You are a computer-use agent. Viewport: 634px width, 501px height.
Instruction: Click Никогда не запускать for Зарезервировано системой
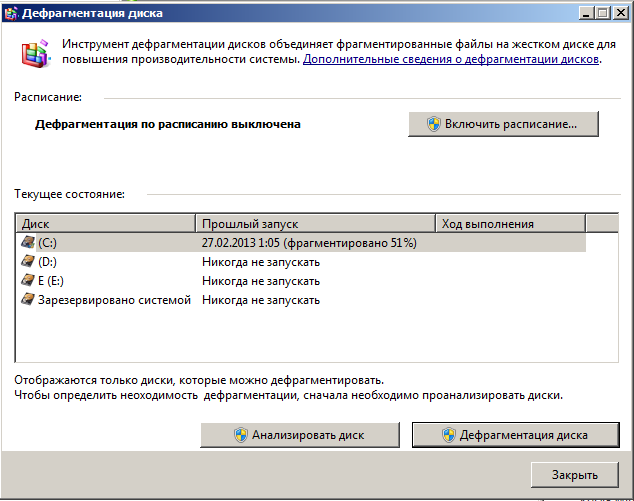click(261, 300)
